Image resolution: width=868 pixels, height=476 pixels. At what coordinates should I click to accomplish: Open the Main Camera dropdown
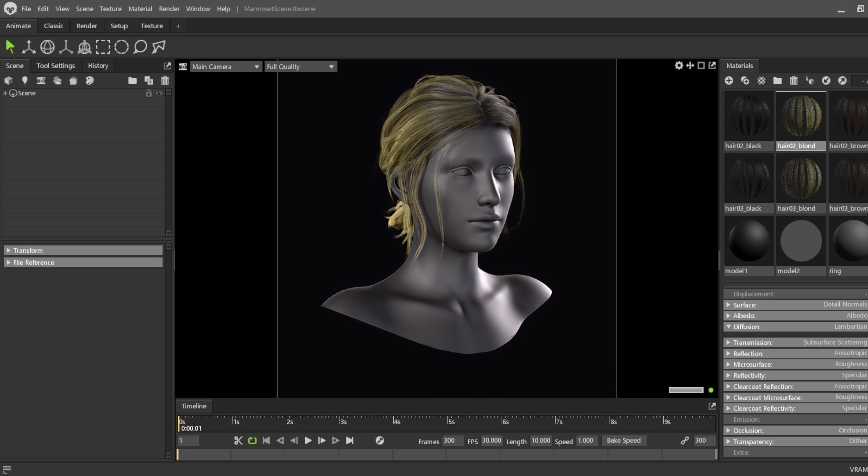225,67
